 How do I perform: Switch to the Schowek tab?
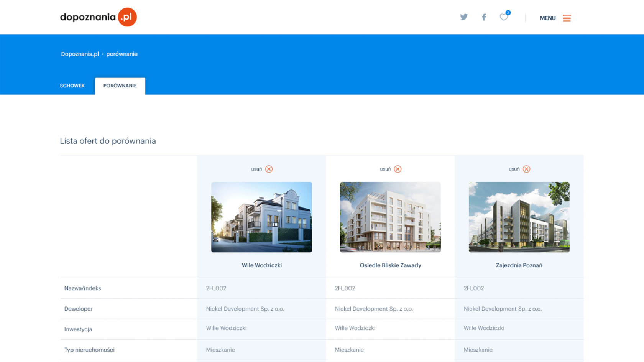coord(72,86)
